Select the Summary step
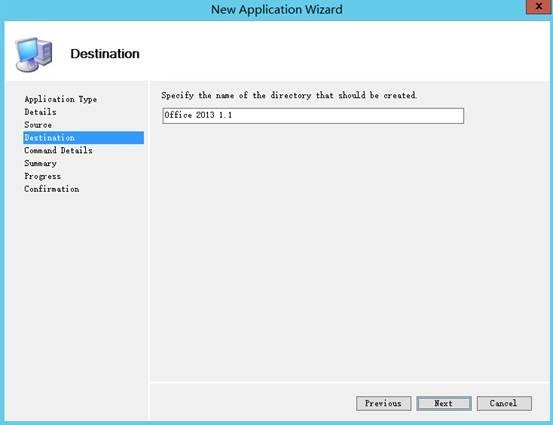The image size is (553, 425). coord(40,163)
